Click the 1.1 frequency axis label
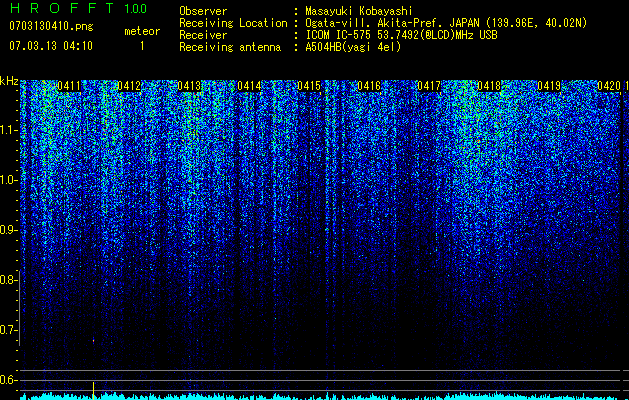The width and height of the screenshot is (629, 400). point(8,130)
